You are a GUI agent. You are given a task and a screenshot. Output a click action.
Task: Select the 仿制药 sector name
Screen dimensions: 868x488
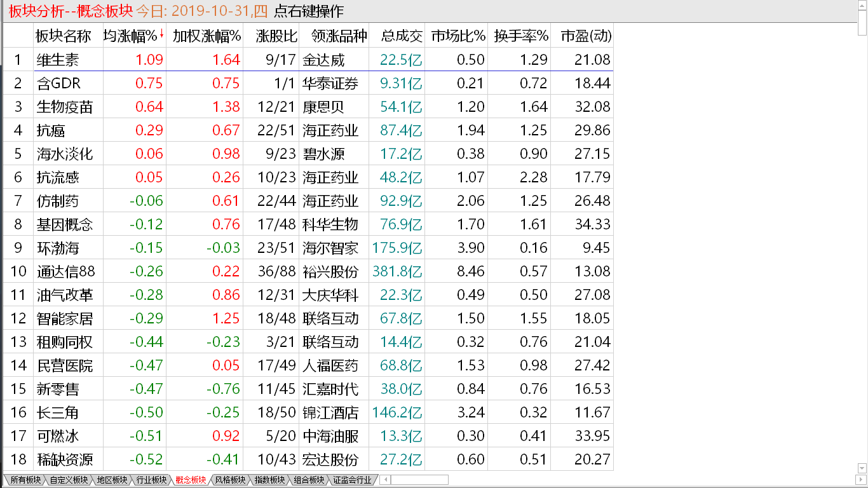coord(58,201)
